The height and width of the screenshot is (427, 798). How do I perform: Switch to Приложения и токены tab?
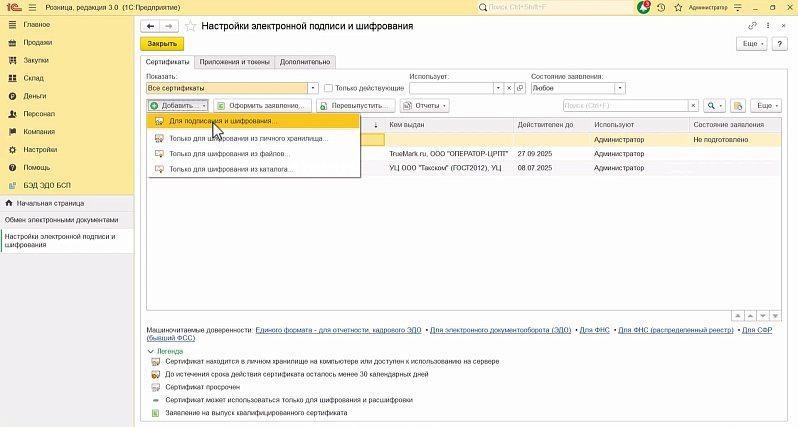click(234, 62)
